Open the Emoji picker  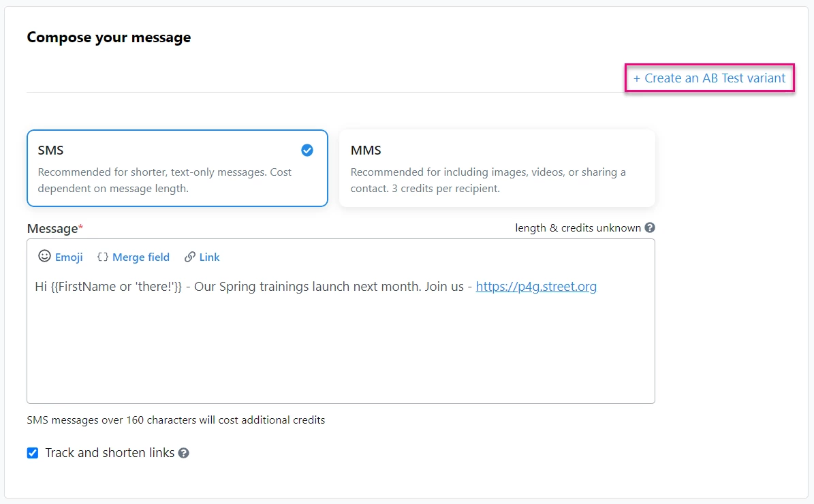60,257
